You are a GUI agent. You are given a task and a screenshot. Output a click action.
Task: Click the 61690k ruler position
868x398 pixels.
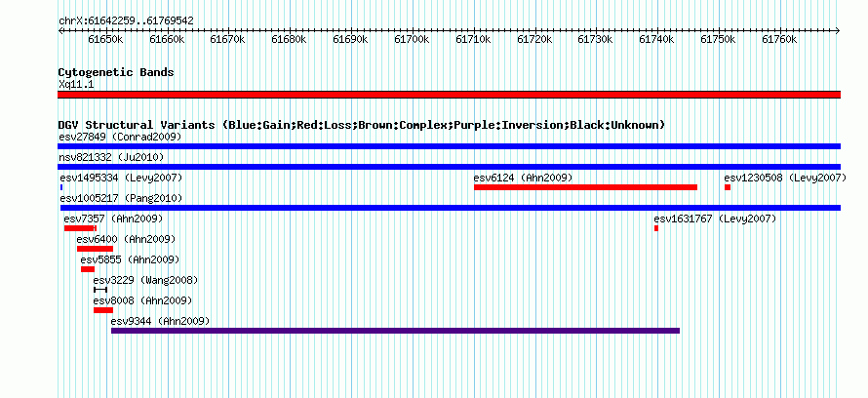(x=350, y=39)
